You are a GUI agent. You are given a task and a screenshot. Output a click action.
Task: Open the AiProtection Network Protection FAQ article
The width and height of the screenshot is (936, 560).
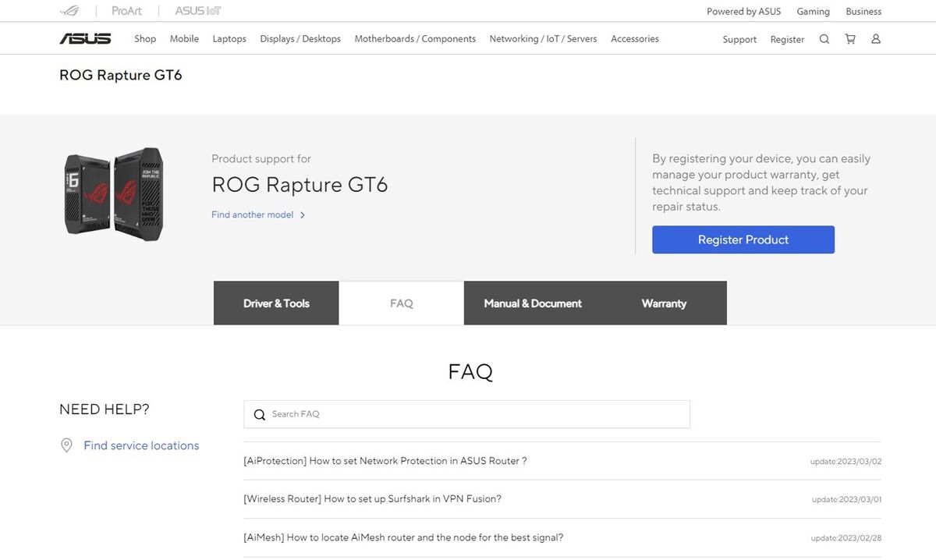[386, 460]
